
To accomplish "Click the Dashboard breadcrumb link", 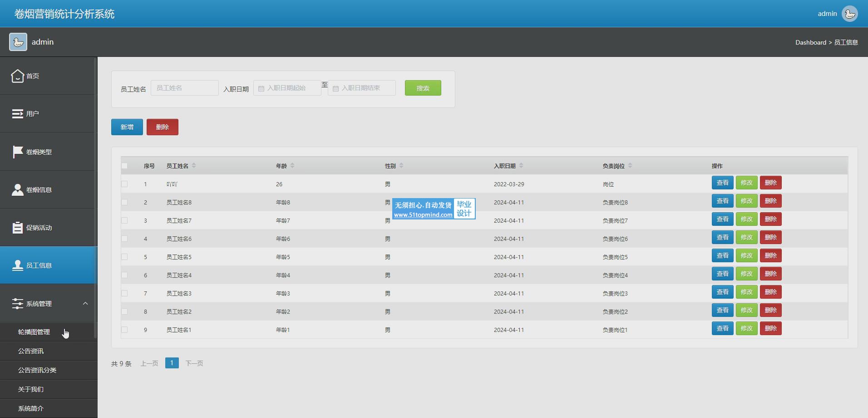I will pos(810,42).
